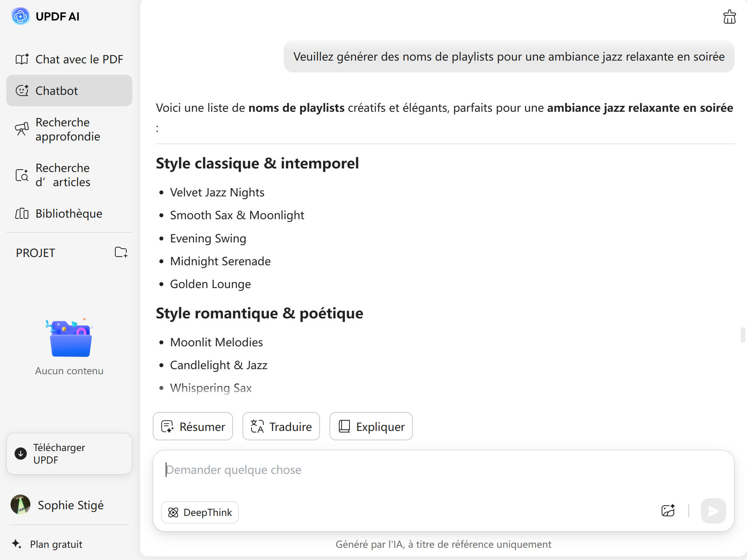This screenshot has width=747, height=560.
Task: Create a new project folder
Action: [121, 252]
